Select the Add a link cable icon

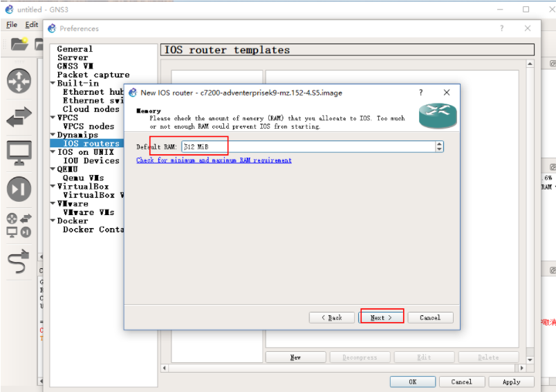click(x=19, y=261)
